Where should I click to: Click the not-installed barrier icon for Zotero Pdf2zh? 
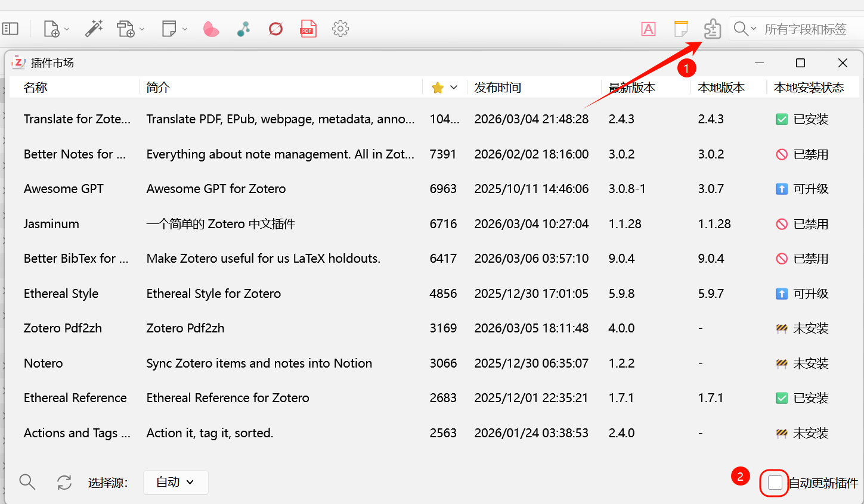[x=782, y=328]
